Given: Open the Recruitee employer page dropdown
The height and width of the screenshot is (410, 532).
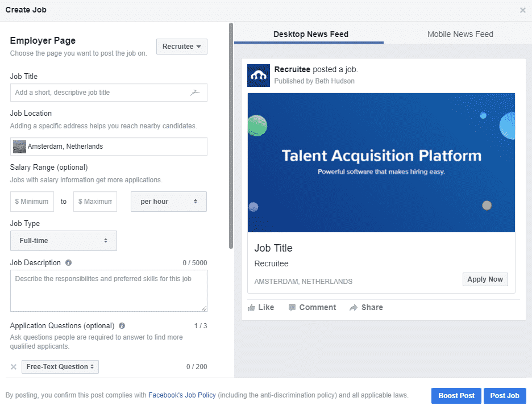Looking at the screenshot, I should click(x=181, y=47).
